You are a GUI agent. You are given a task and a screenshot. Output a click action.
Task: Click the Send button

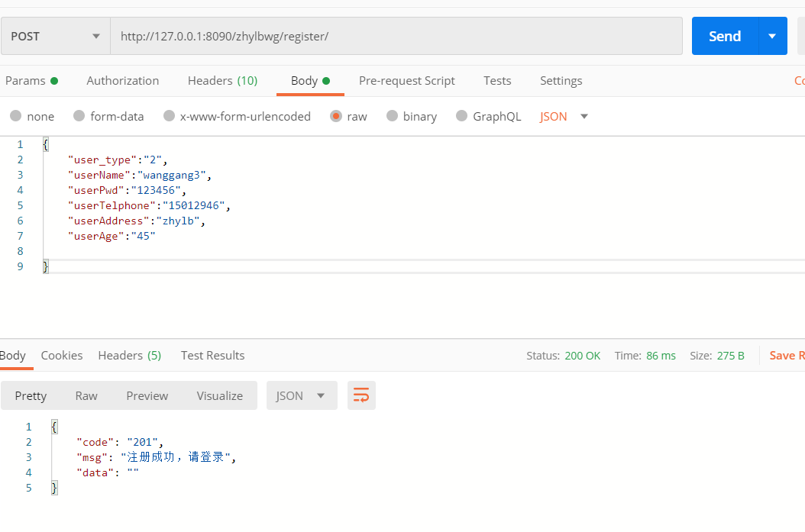(x=724, y=36)
